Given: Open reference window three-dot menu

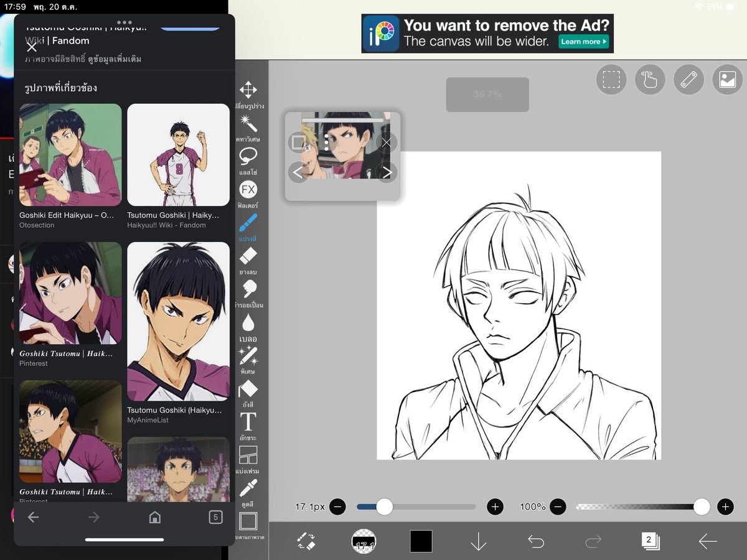Looking at the screenshot, I should (326, 142).
